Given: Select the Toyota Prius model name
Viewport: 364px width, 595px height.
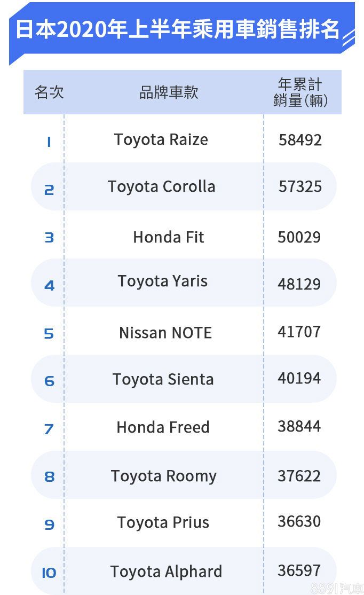Looking at the screenshot, I should pyautogui.click(x=163, y=523).
